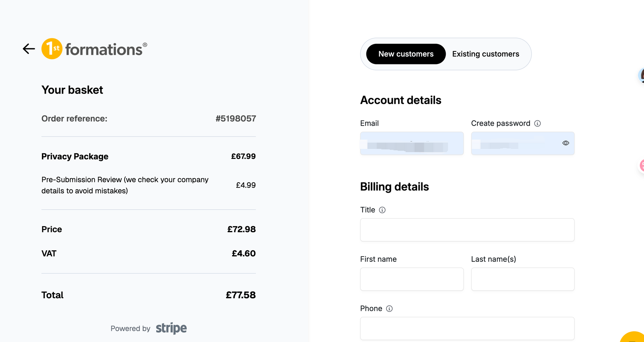Click the 1st formations logo
This screenshot has height=342, width=644.
click(94, 49)
